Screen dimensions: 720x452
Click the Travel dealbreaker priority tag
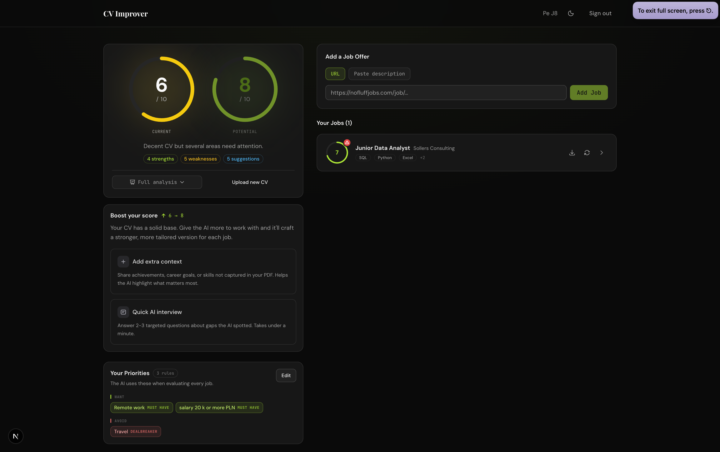135,431
